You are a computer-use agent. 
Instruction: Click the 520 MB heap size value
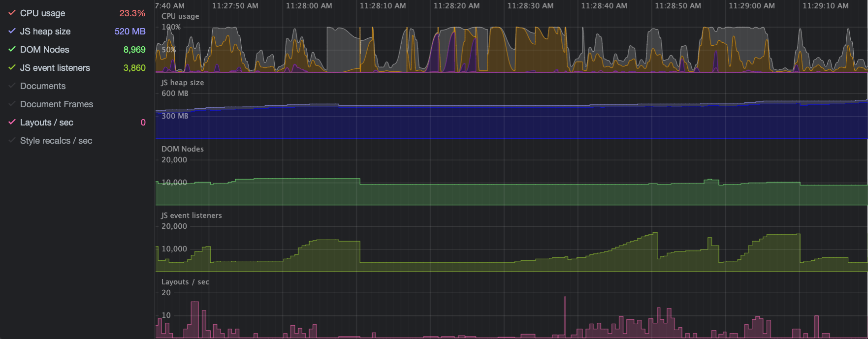[130, 31]
